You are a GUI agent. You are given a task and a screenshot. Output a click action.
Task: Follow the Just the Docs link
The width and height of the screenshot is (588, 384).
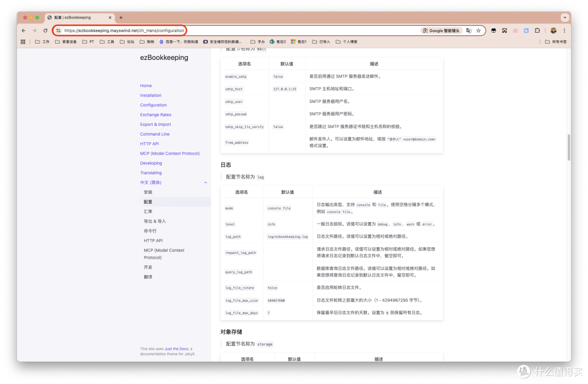pyautogui.click(x=176, y=349)
